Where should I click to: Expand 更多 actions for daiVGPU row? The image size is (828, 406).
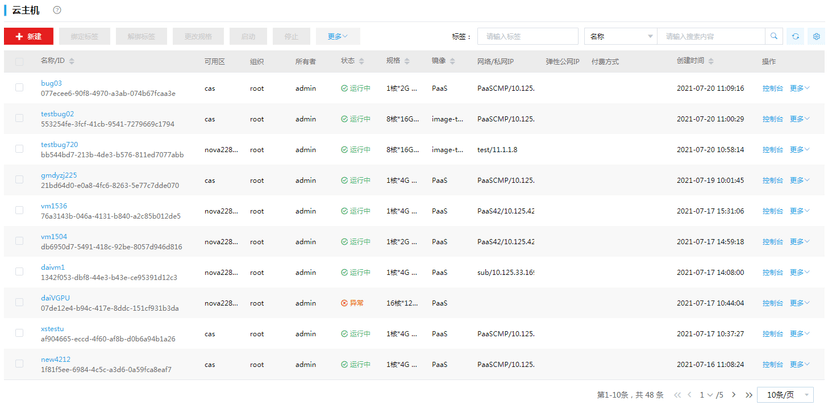799,303
